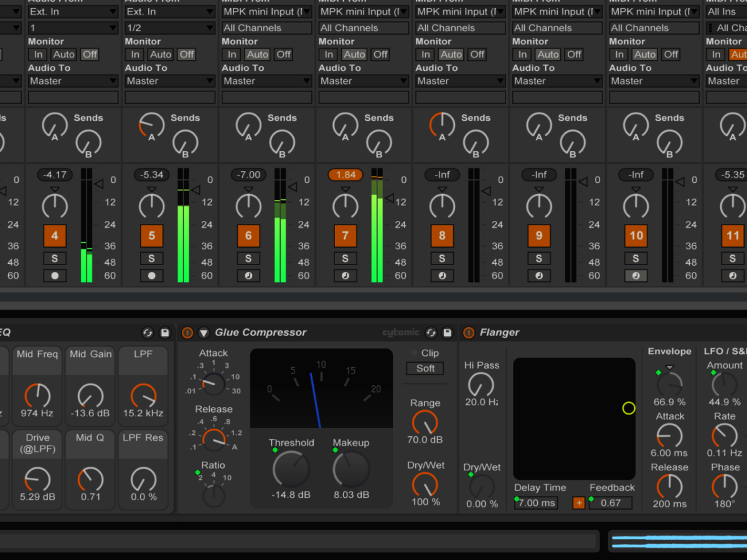Toggle track 8 activator button
Screen dimensions: 747x560
[x=442, y=236]
